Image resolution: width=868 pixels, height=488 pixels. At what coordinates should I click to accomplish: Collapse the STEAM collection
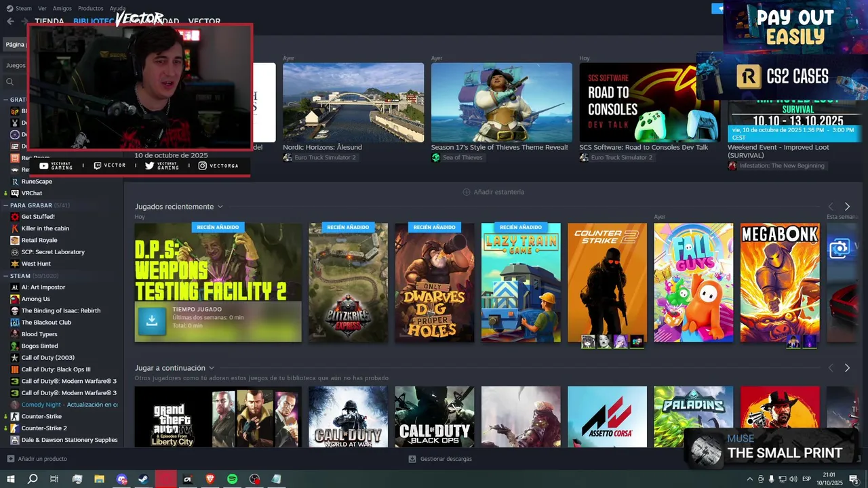coord(5,276)
